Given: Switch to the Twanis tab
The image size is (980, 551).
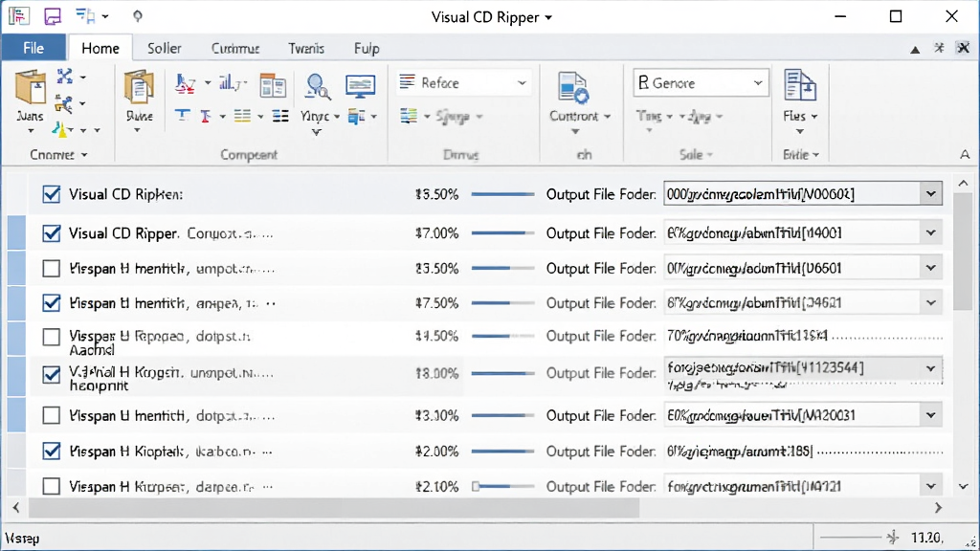Looking at the screenshot, I should [x=306, y=48].
